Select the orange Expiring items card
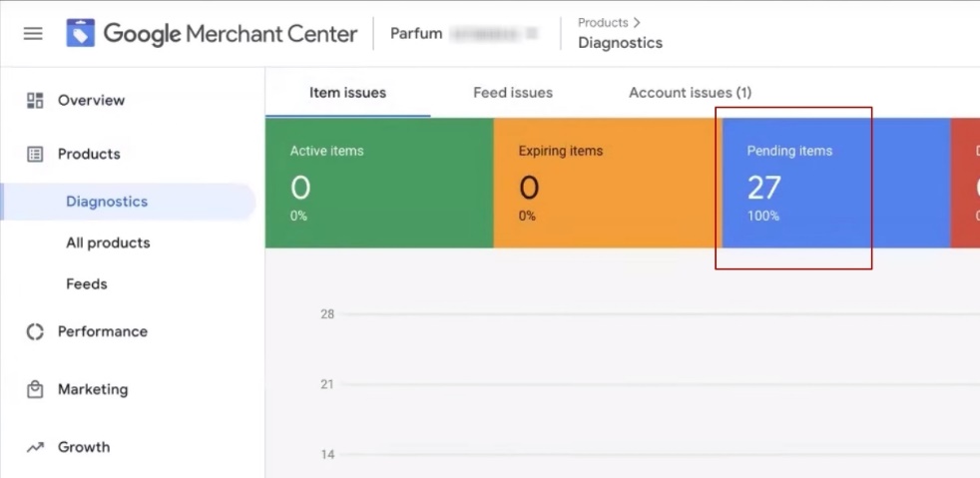The width and height of the screenshot is (980, 478). [x=607, y=184]
